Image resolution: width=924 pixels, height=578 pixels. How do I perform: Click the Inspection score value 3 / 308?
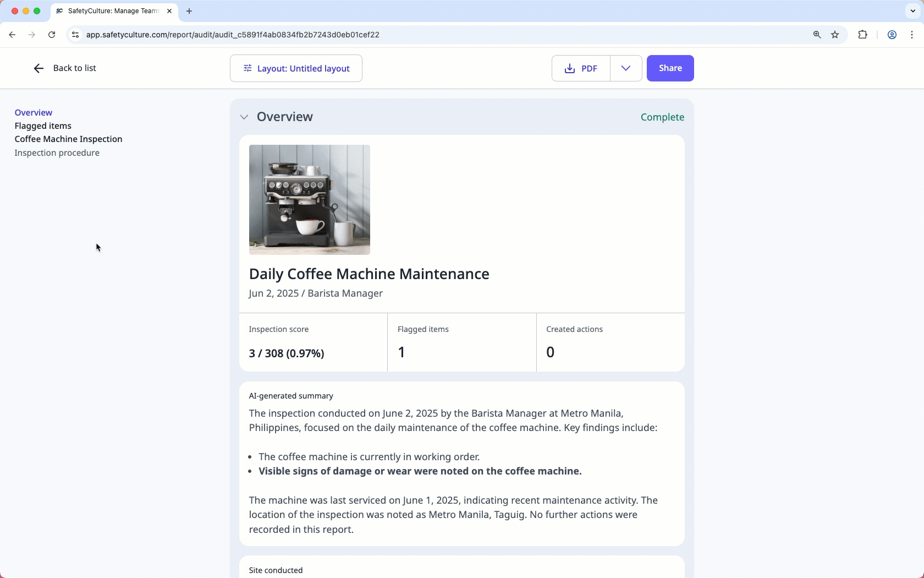[x=287, y=353]
